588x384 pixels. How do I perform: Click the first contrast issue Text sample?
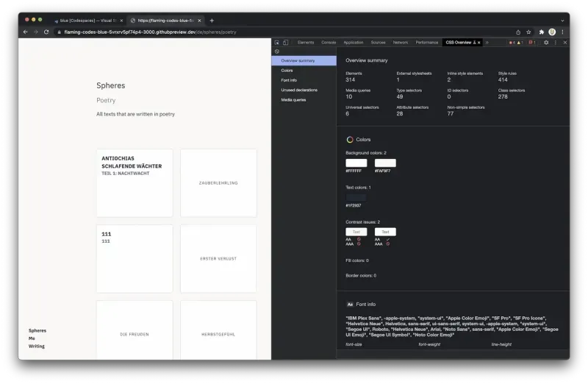pos(356,232)
